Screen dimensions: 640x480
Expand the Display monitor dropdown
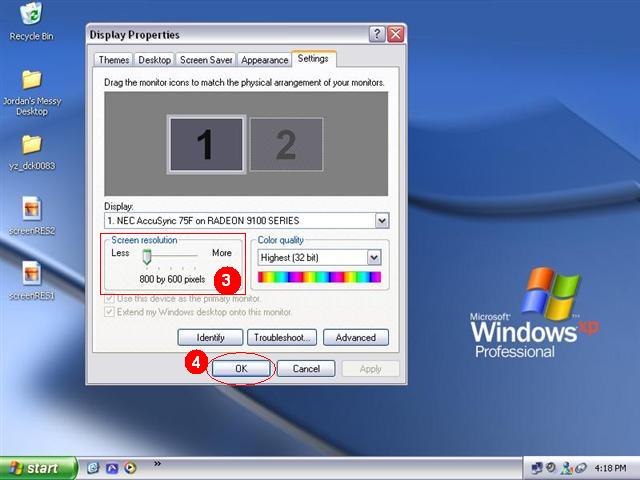(382, 221)
